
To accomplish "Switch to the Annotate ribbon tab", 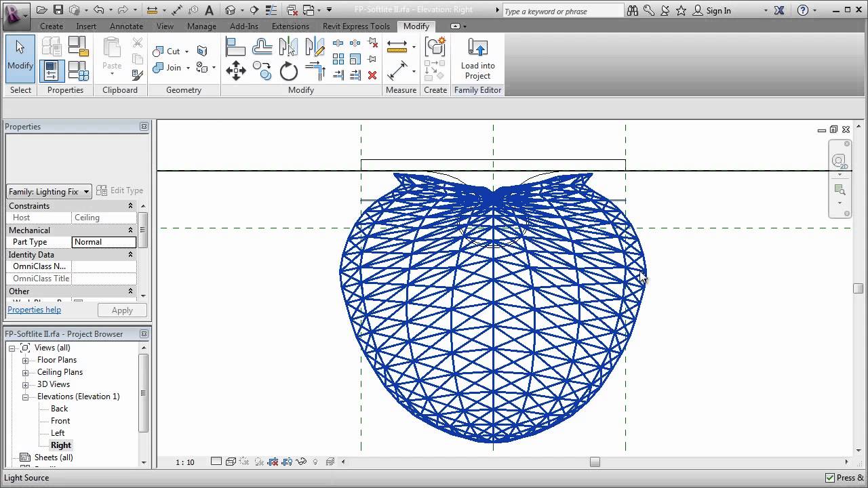I will coord(126,26).
